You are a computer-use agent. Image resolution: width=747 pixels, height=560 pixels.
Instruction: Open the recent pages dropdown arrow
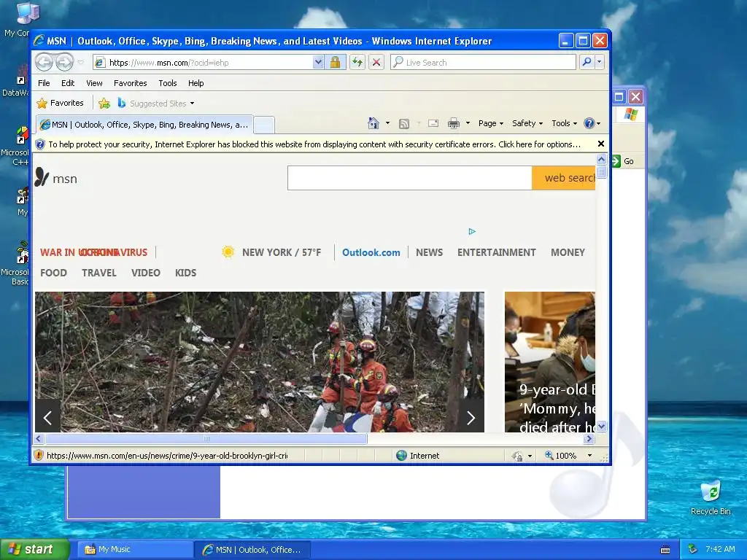point(80,63)
